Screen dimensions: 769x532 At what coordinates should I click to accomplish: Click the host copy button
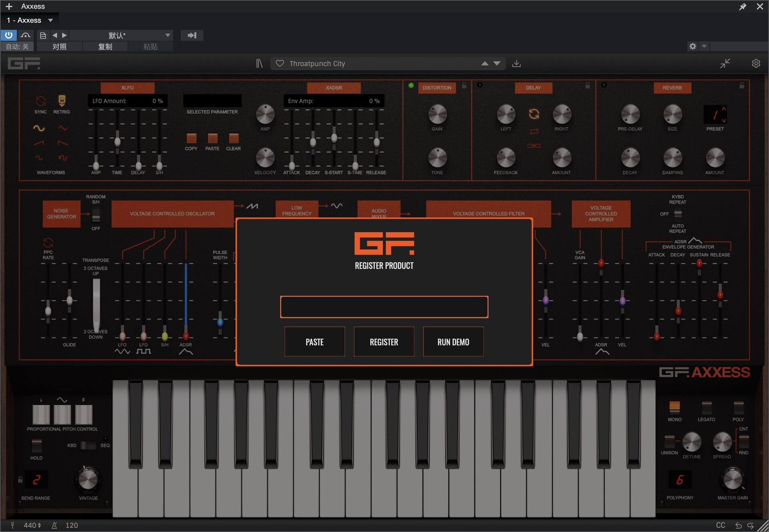pos(105,46)
